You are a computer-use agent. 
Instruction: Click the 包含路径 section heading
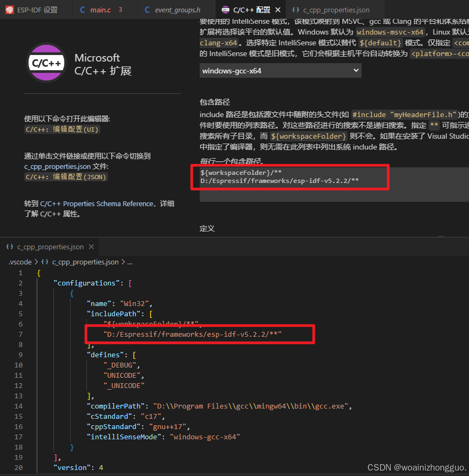point(215,101)
